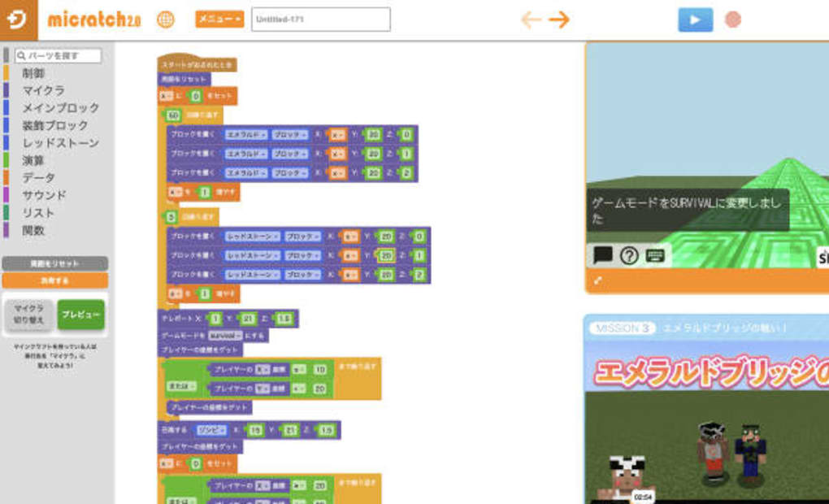Image resolution: width=829 pixels, height=504 pixels.
Task: Toggle the マイクラ切り替え switch button
Action: pyautogui.click(x=28, y=315)
